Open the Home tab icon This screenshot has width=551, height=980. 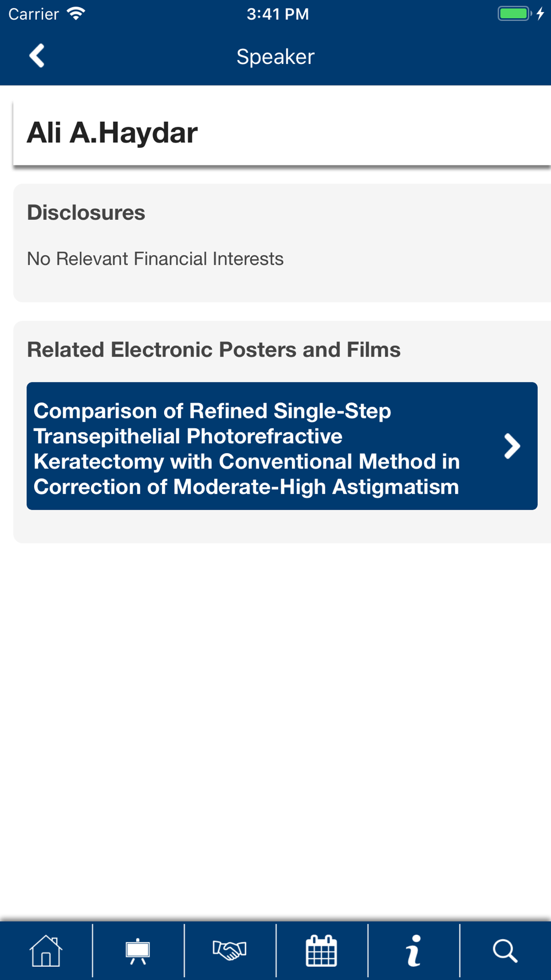pyautogui.click(x=46, y=951)
